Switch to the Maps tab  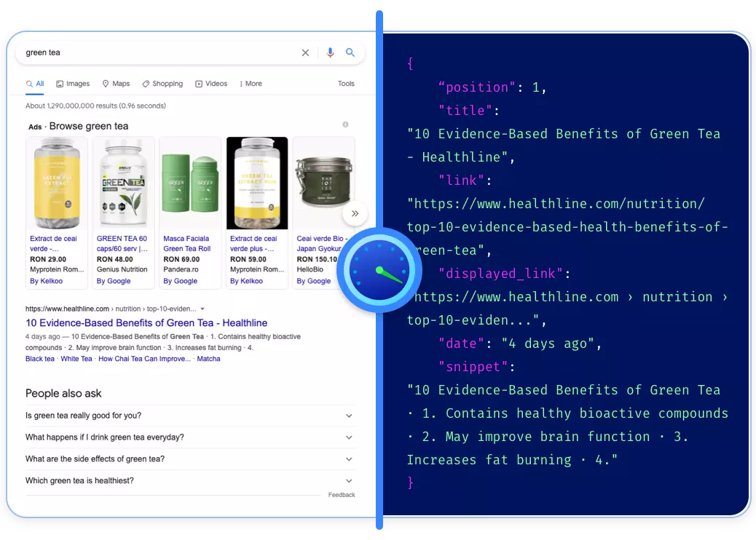coord(116,84)
